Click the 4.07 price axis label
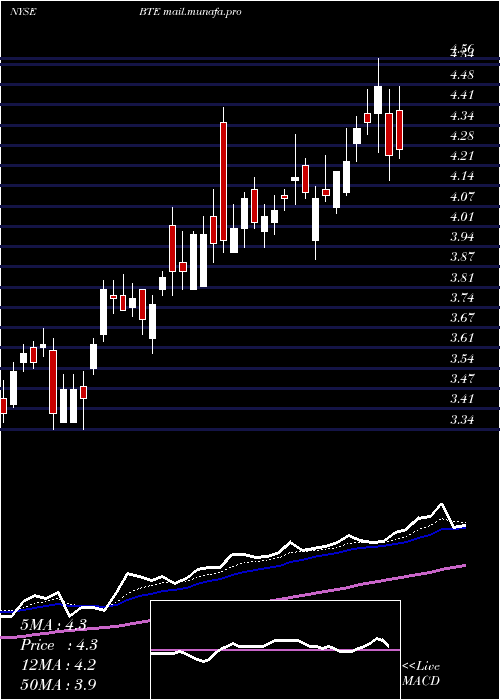This screenshot has width=500, height=700. [462, 196]
